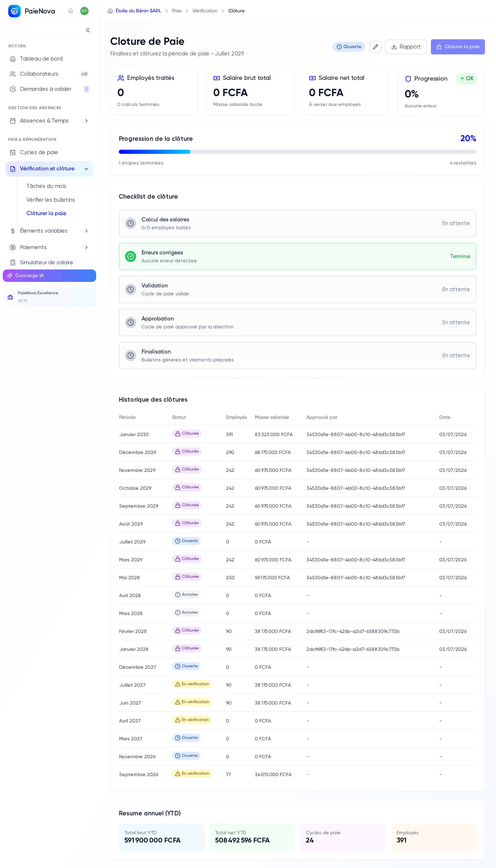Click the closing progress bar
Image resolution: width=496 pixels, height=868 pixels.
click(x=297, y=152)
